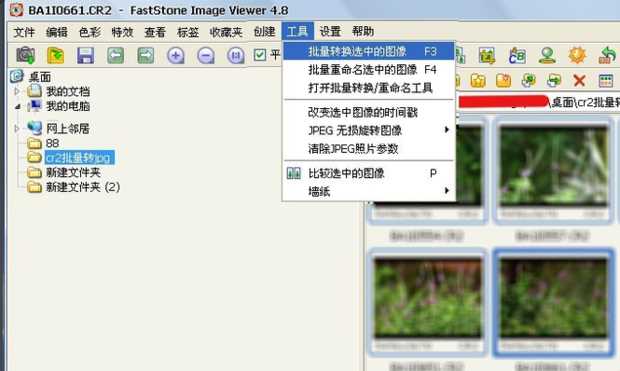This screenshot has width=620, height=371.
Task: Click the green undo arrow icon
Action: [x=607, y=55]
